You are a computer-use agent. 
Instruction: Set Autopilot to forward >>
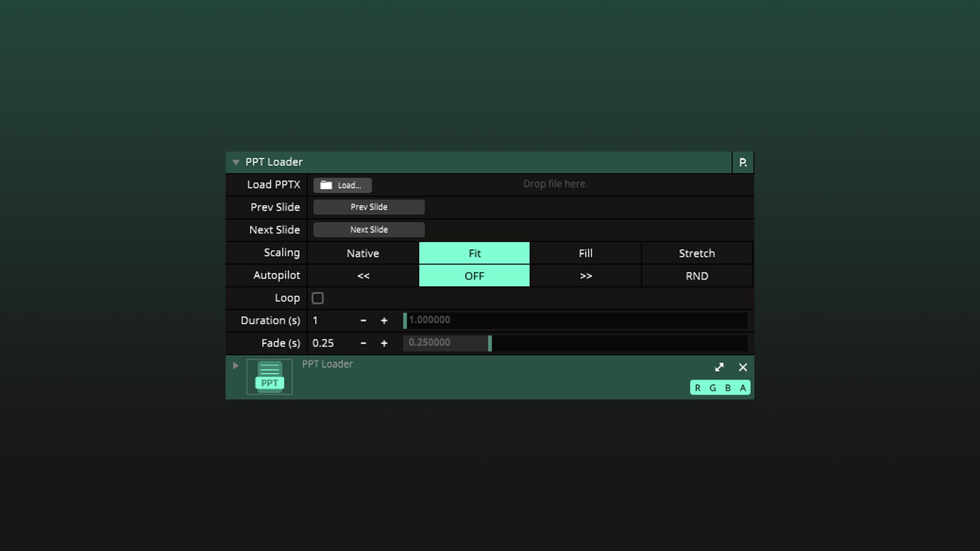pos(585,276)
